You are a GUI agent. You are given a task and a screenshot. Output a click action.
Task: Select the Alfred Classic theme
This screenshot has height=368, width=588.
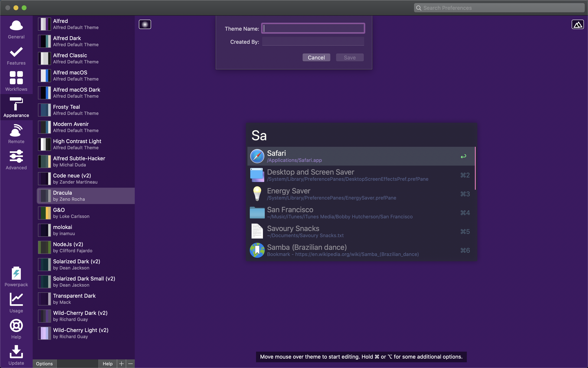click(x=86, y=58)
